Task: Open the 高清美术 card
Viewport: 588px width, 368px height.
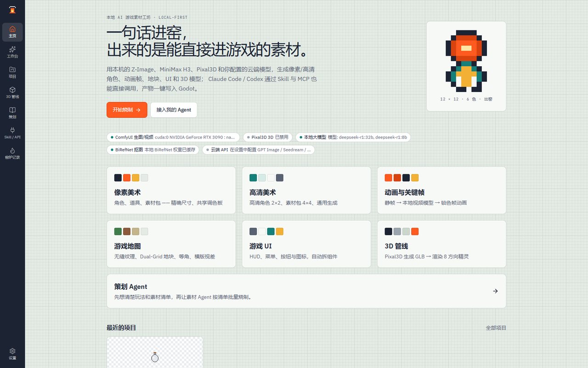Action: [306, 190]
